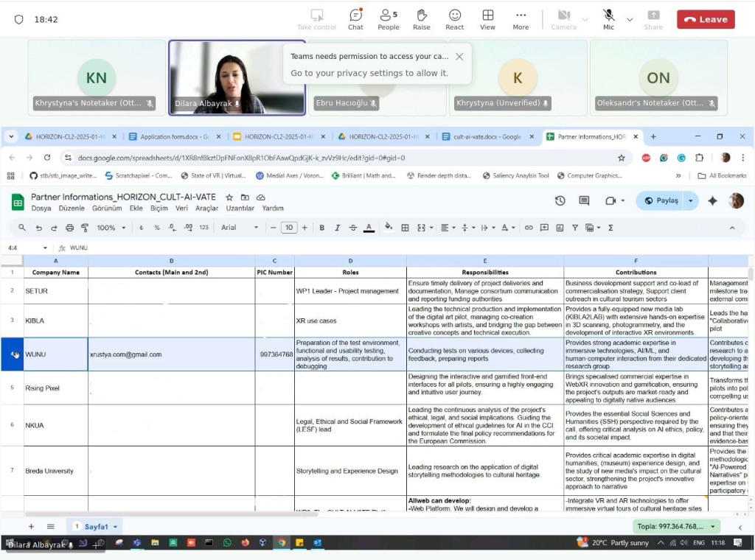This screenshot has height=560, width=755.
Task: Open the All Bookmarks folder
Action: (x=723, y=175)
